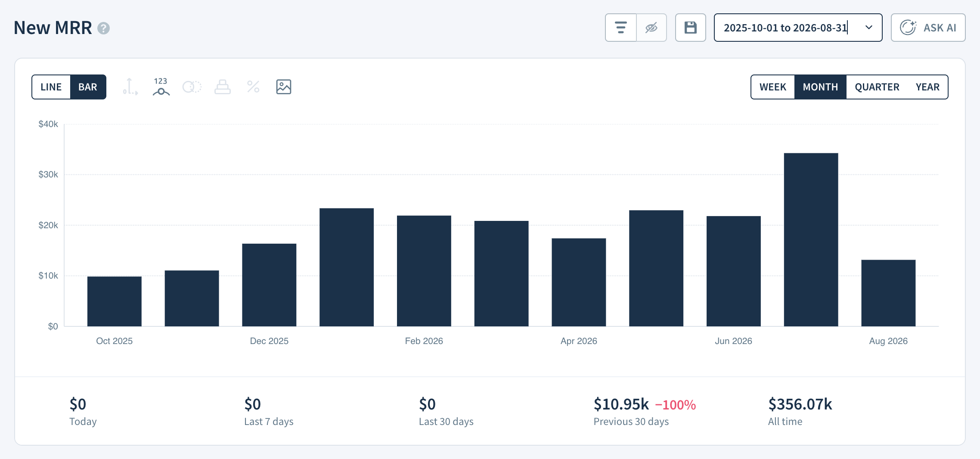Image resolution: width=980 pixels, height=459 pixels.
Task: Select the MONTH interval tab
Action: (820, 87)
